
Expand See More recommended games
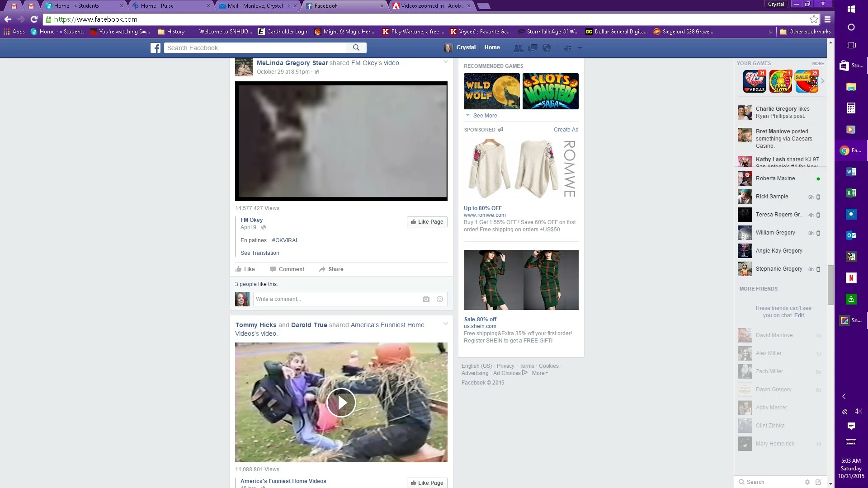coord(485,116)
